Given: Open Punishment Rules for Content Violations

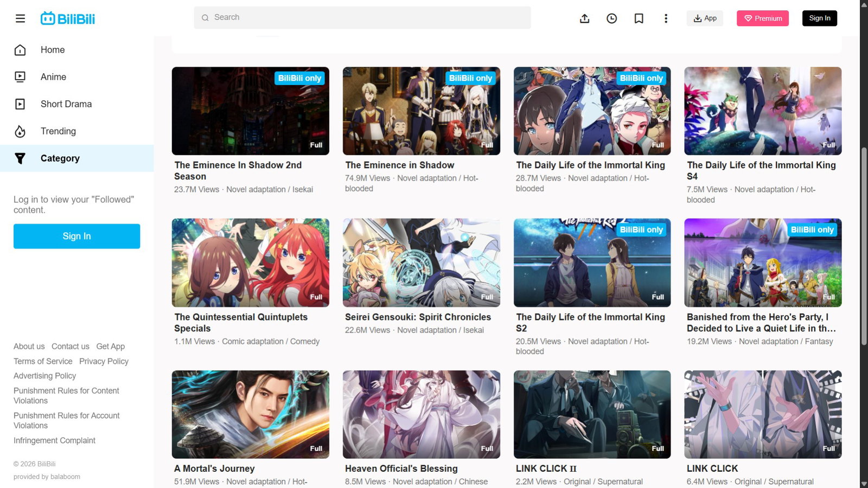Looking at the screenshot, I should pyautogui.click(x=66, y=396).
